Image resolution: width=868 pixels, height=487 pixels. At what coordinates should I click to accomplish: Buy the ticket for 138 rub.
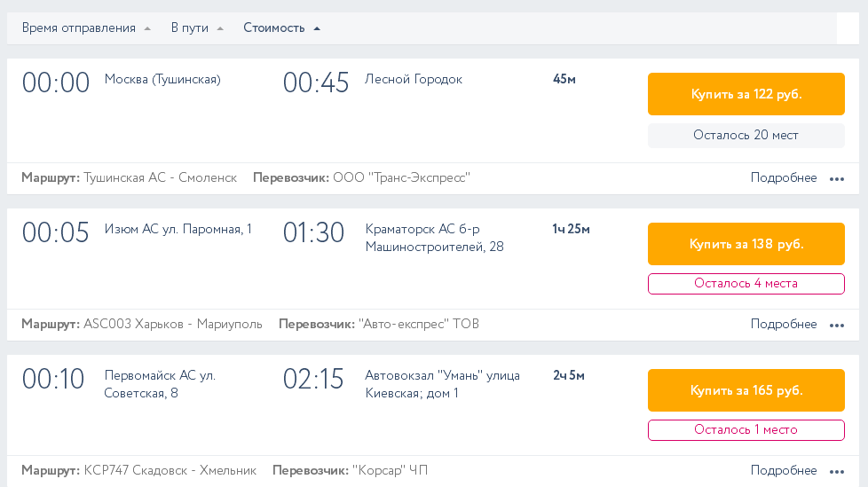pos(746,244)
